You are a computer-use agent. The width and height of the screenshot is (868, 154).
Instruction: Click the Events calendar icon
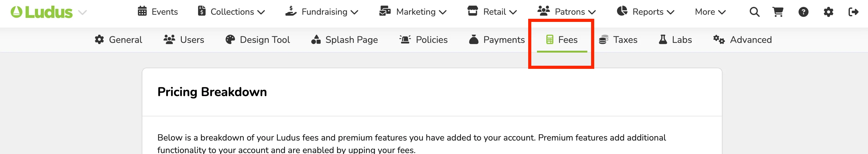pos(142,11)
